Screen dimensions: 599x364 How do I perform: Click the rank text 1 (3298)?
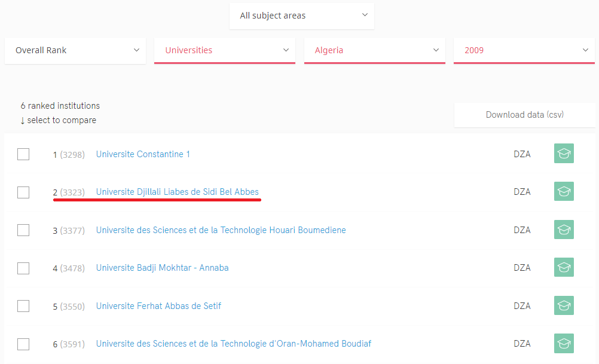pyautogui.click(x=69, y=155)
